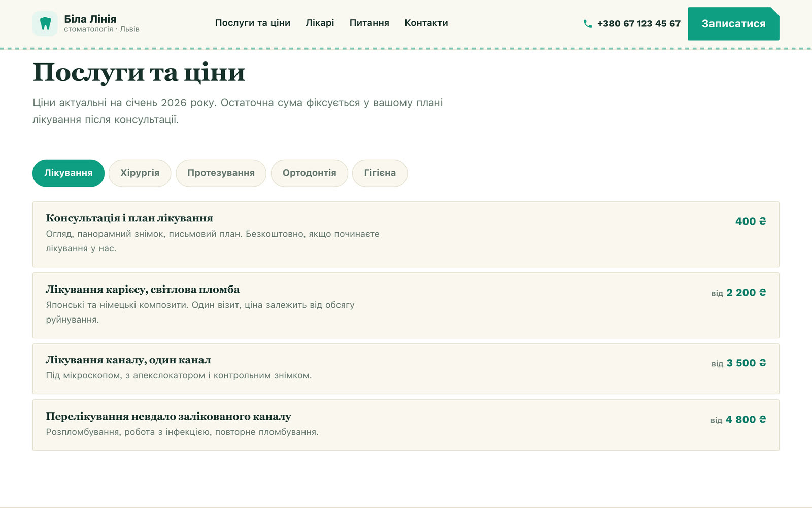The image size is (812, 508).
Task: Click the від 2 200 ₴ price
Action: pyautogui.click(x=738, y=293)
